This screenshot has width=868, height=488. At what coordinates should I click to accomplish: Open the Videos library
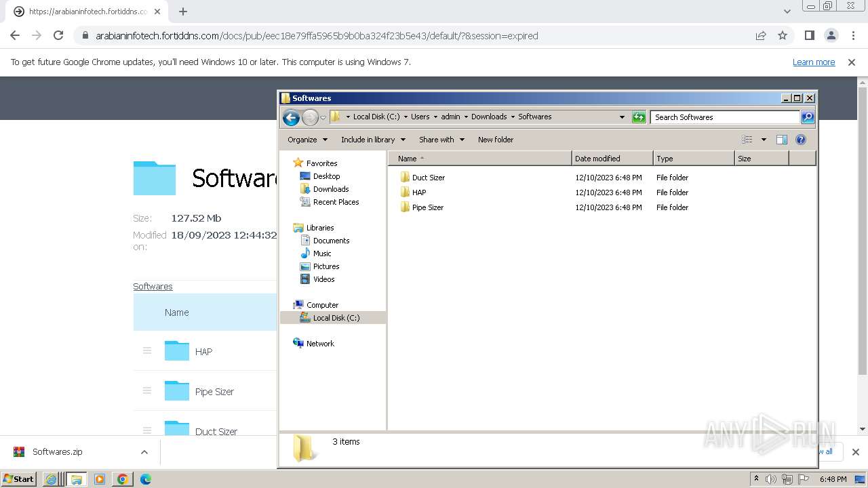[317, 279]
